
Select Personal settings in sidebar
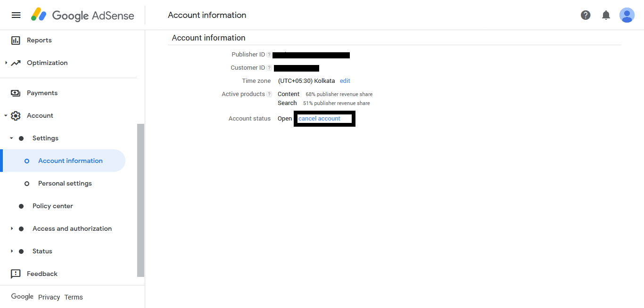click(65, 183)
